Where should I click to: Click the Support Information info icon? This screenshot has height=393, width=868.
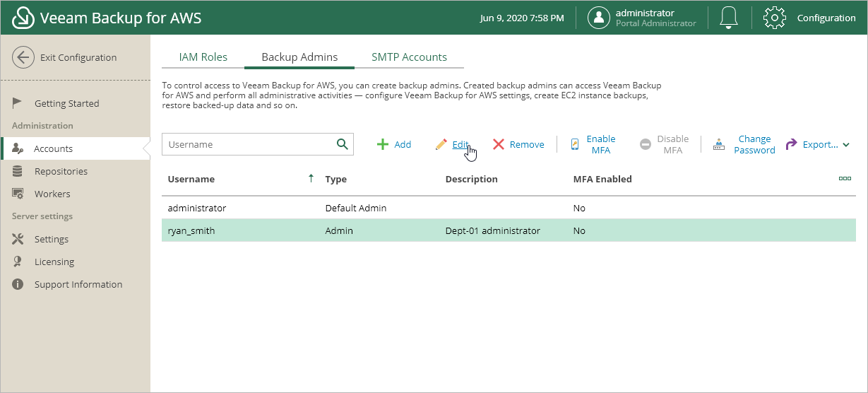(18, 284)
